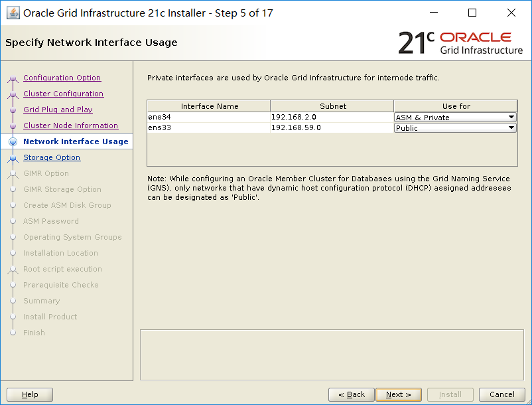Click the Subnet column header

(332, 106)
